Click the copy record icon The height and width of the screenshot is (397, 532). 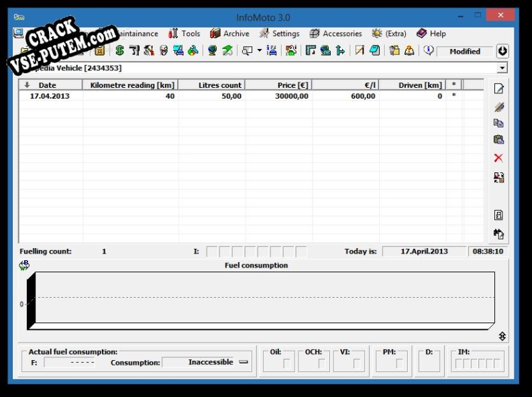coord(498,123)
